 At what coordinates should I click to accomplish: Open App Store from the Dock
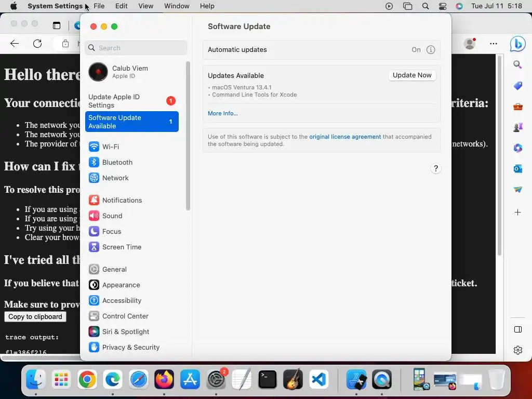pyautogui.click(x=190, y=379)
